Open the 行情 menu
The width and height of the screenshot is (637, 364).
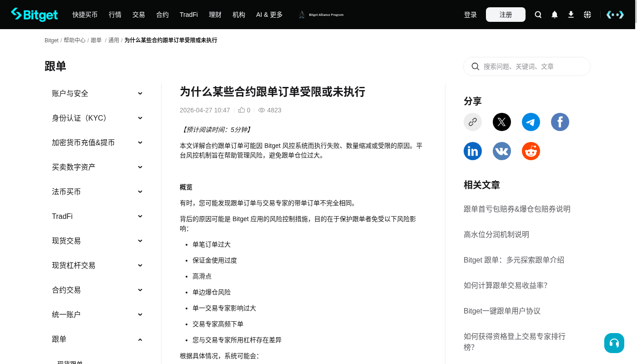pyautogui.click(x=115, y=15)
